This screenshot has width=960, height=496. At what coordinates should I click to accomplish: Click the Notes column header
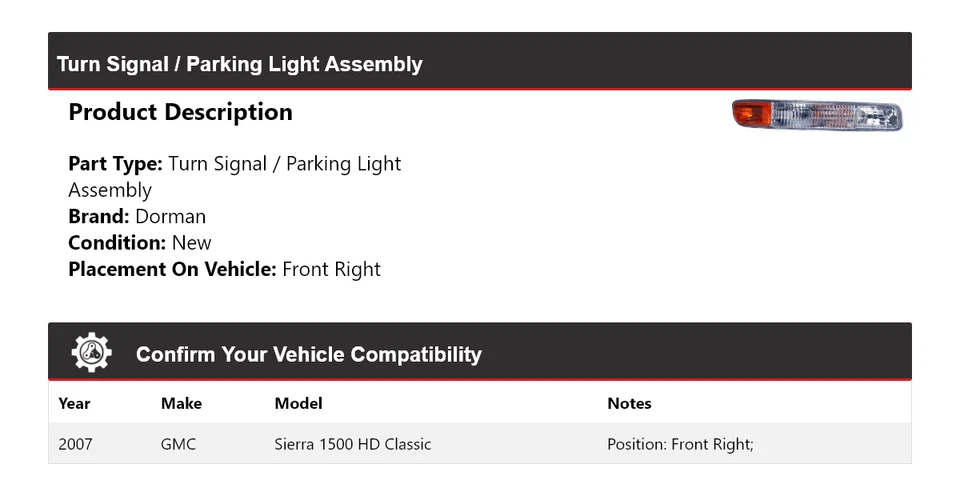pyautogui.click(x=629, y=404)
